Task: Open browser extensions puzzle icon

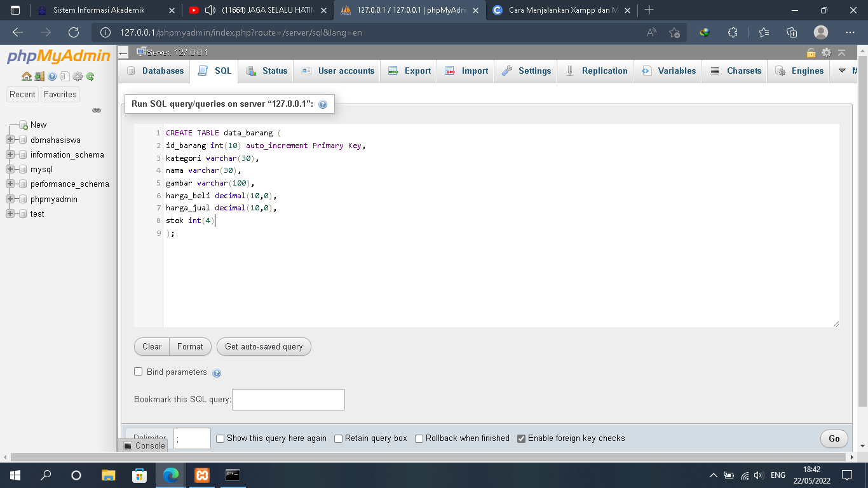Action: [x=733, y=32]
